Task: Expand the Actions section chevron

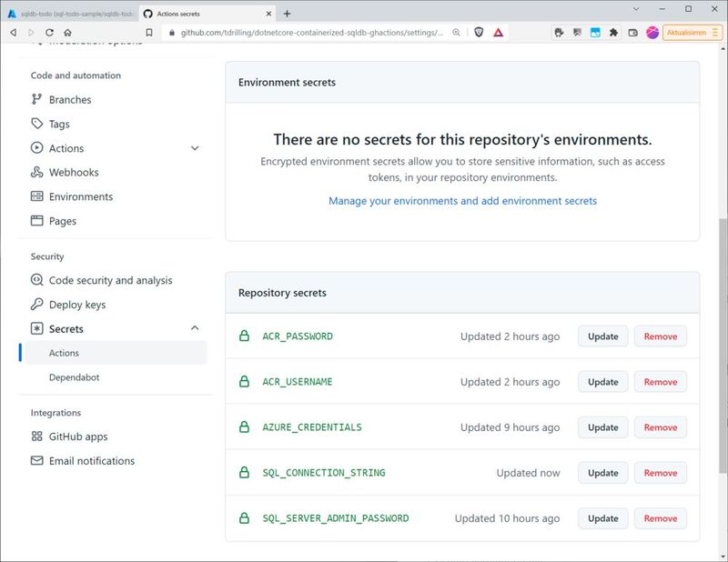Action: click(195, 148)
